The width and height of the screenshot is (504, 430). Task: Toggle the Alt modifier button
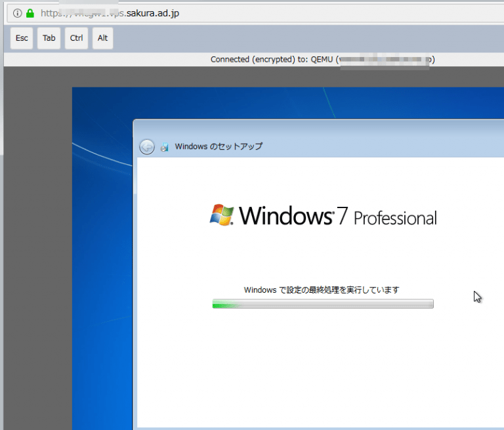pyautogui.click(x=103, y=38)
